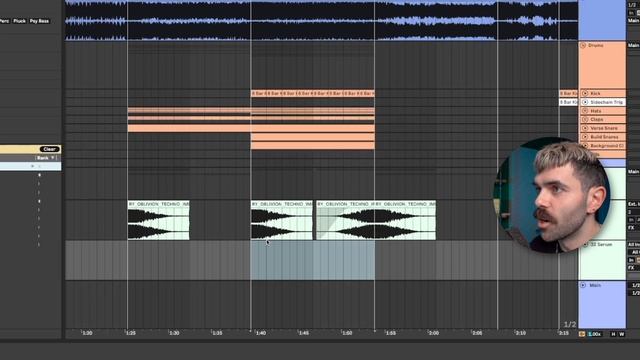The width and height of the screenshot is (640, 360).
Task: Click the orange icon beside 1.00x
Action: pyautogui.click(x=582, y=334)
